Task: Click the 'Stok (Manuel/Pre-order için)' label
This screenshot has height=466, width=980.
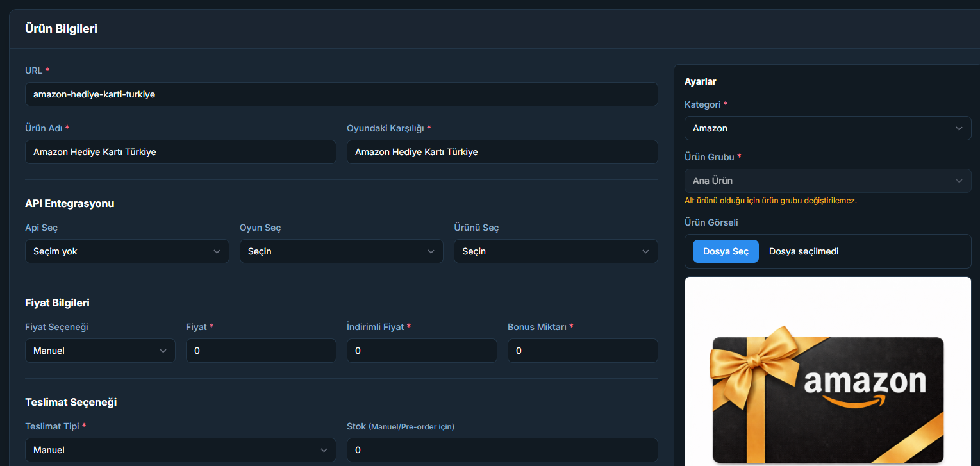Action: click(x=401, y=426)
